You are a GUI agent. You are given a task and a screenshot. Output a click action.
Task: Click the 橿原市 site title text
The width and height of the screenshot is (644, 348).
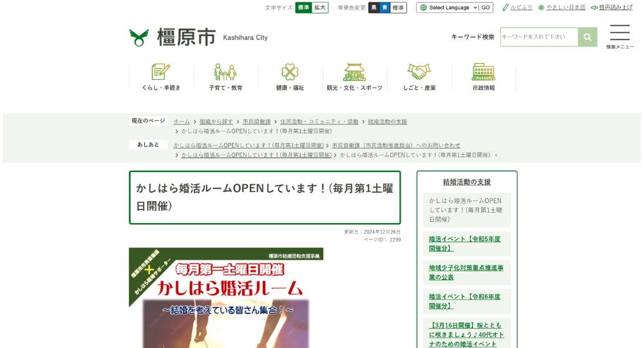[x=186, y=37]
